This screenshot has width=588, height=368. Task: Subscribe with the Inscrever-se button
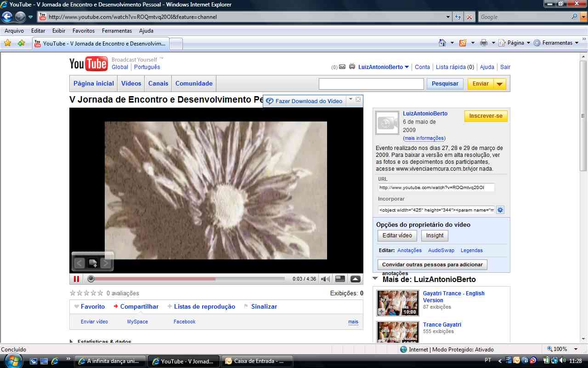click(x=486, y=116)
